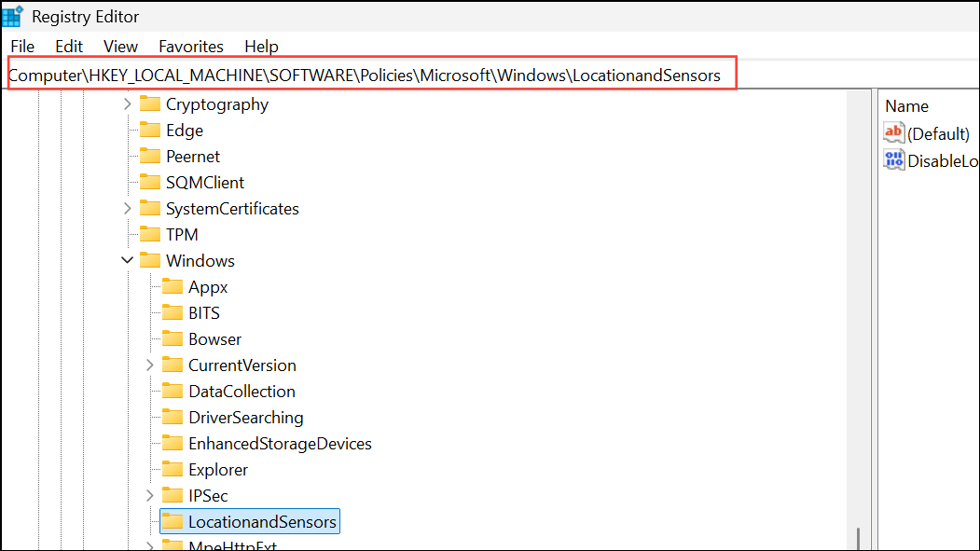Image resolution: width=980 pixels, height=551 pixels.
Task: Select the (Default) value entry
Action: pyautogui.click(x=938, y=133)
